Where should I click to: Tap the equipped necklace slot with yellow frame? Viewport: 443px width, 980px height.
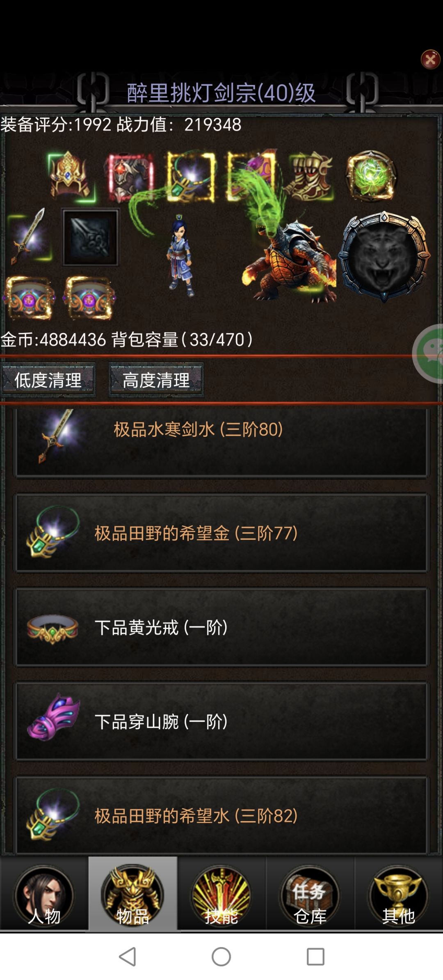coord(191,177)
